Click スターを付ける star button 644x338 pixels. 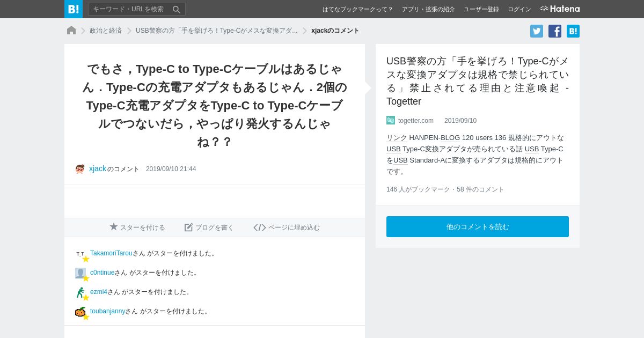(137, 227)
